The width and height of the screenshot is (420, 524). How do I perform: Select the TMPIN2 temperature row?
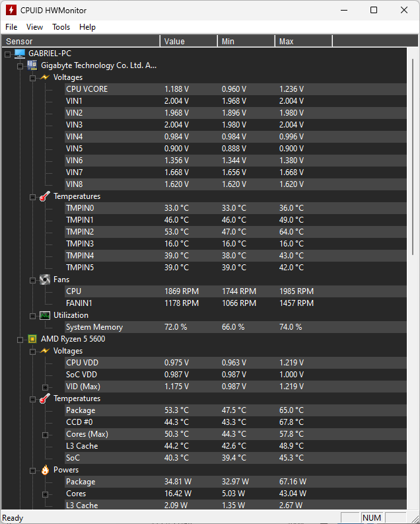point(236,231)
